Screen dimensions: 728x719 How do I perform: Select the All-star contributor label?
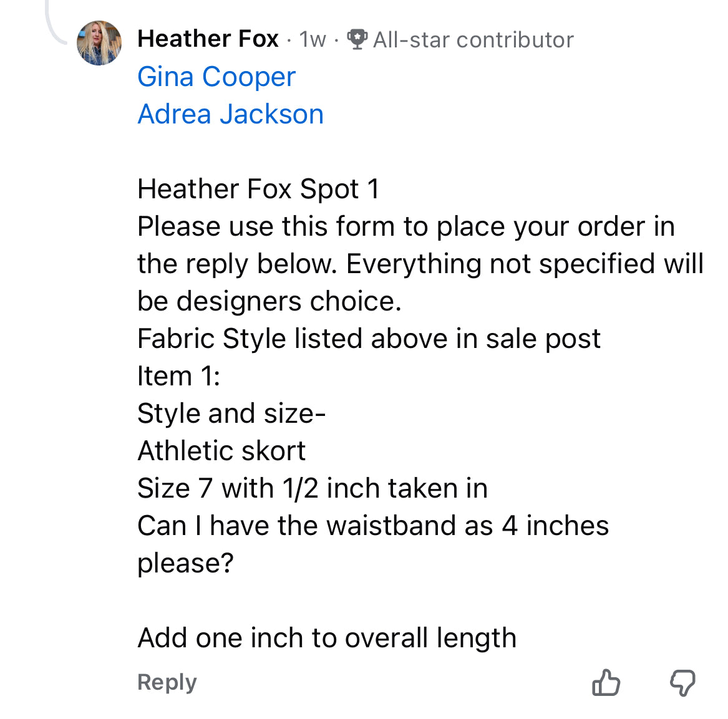click(x=473, y=40)
